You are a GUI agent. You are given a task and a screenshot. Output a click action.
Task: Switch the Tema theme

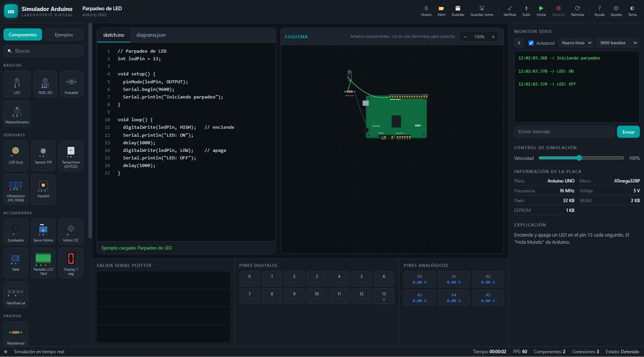632,11
